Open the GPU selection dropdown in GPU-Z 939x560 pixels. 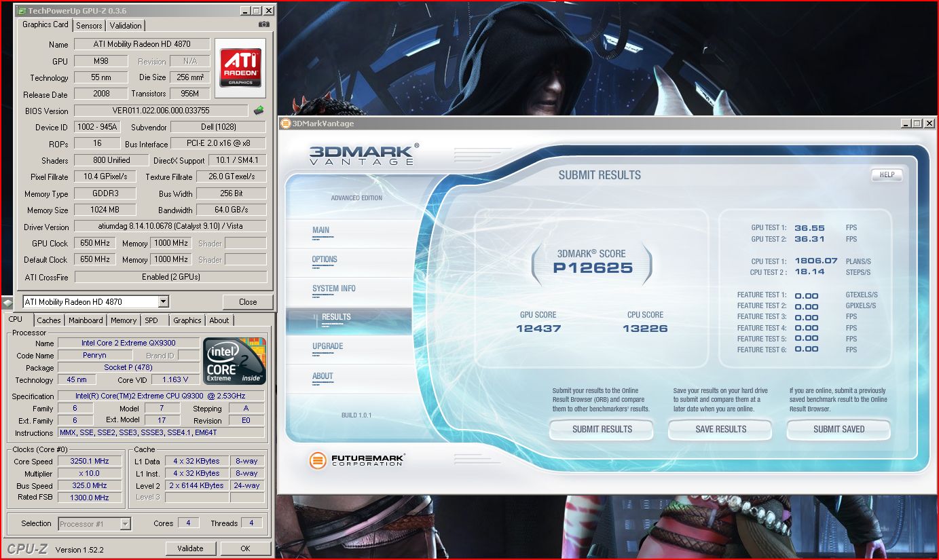(x=163, y=302)
